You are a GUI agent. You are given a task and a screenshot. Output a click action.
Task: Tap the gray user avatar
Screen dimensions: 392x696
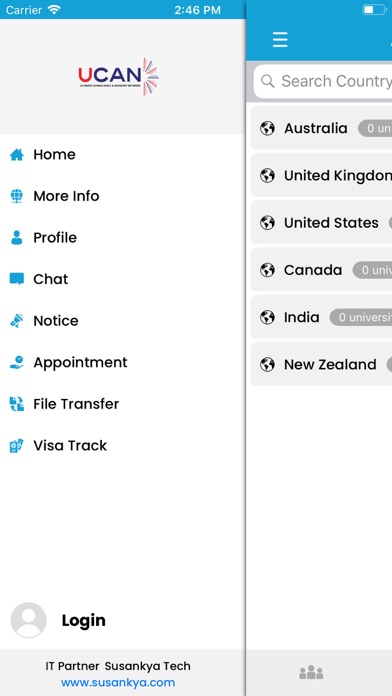(x=28, y=620)
